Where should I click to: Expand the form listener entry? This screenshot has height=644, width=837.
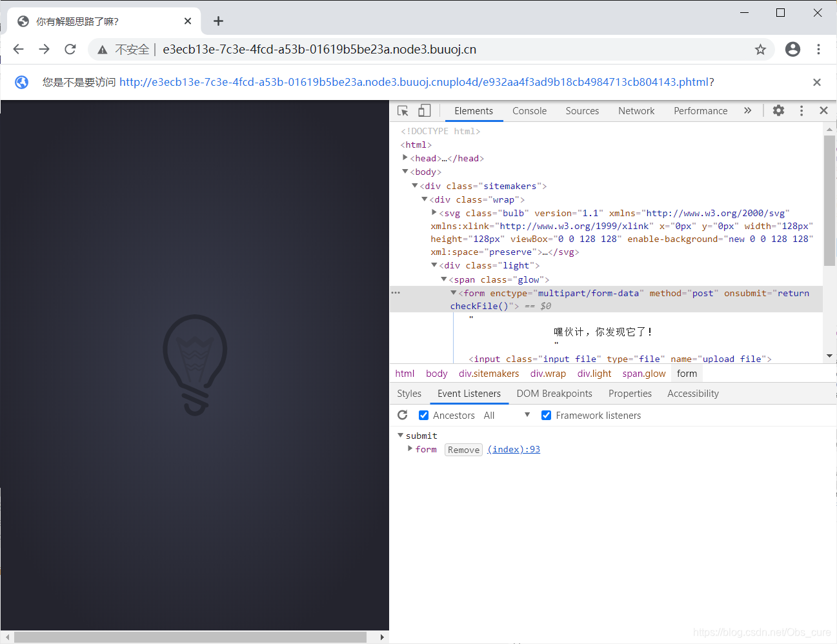click(410, 449)
